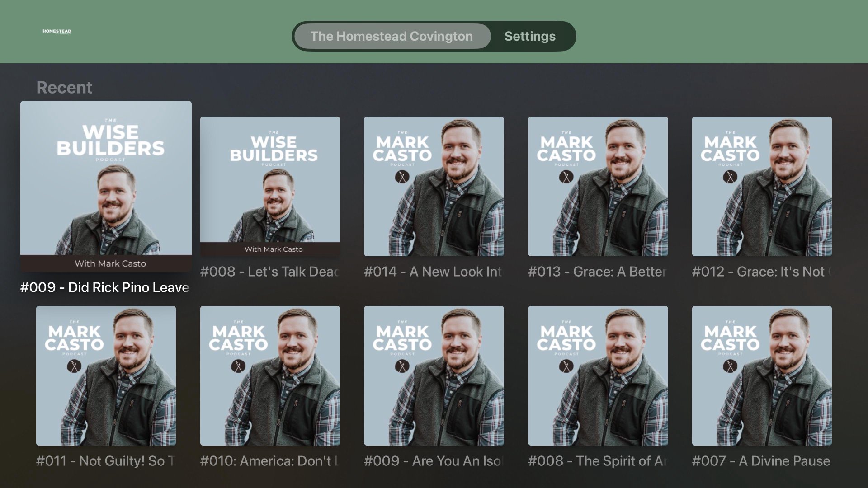The image size is (868, 488).
Task: Click the "#008 - Let's Talk Dead" title text
Action: pyautogui.click(x=270, y=272)
